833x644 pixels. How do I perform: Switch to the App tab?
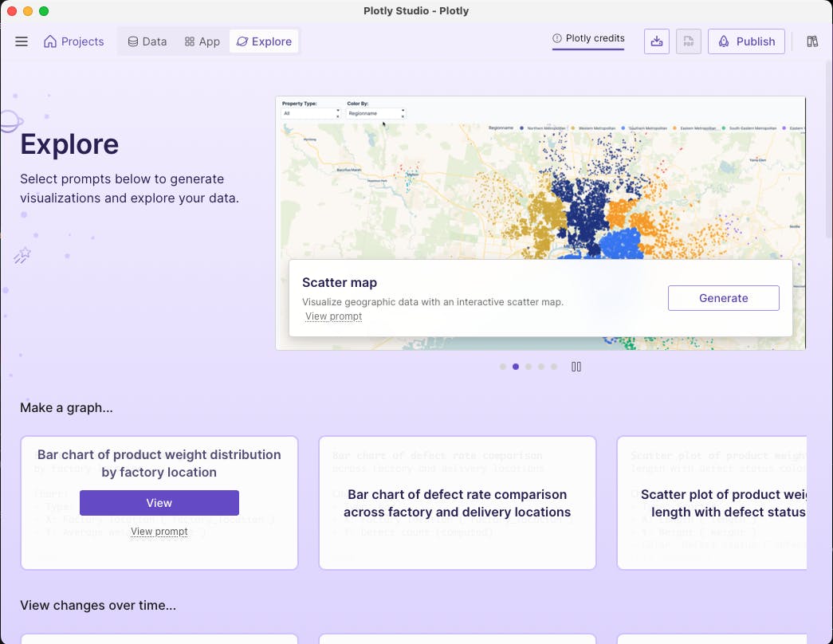click(x=202, y=41)
